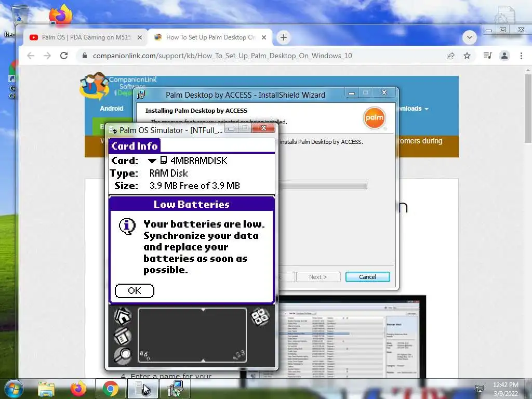This screenshot has width=532, height=399.
Task: Open the Card dropdown 4MBRAMDISK
Action: coord(188,161)
